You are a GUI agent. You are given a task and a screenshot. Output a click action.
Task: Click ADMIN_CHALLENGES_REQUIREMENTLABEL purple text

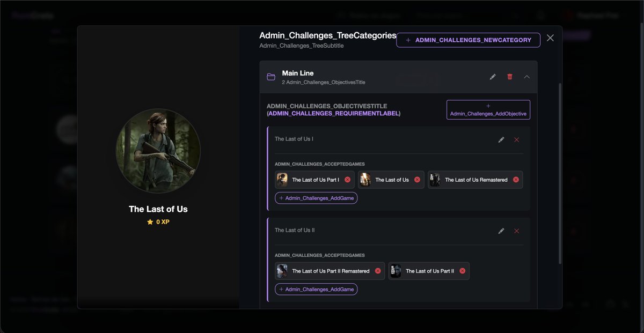point(334,114)
